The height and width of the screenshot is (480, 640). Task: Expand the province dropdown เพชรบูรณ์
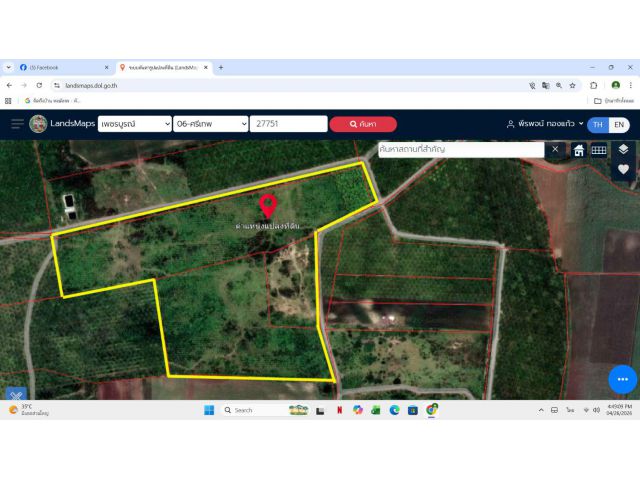click(x=134, y=124)
